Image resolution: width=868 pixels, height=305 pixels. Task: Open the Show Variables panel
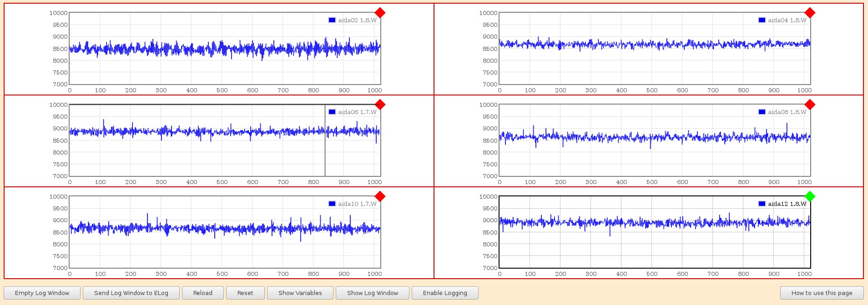300,293
